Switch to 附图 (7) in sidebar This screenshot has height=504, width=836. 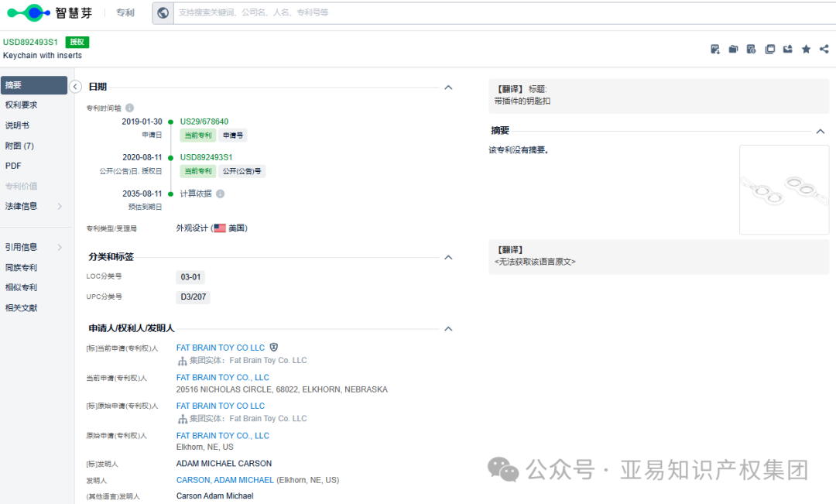19,146
